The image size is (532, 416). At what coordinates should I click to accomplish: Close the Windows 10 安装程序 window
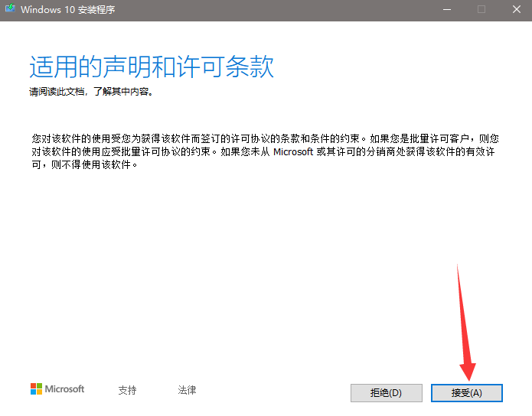tap(517, 9)
